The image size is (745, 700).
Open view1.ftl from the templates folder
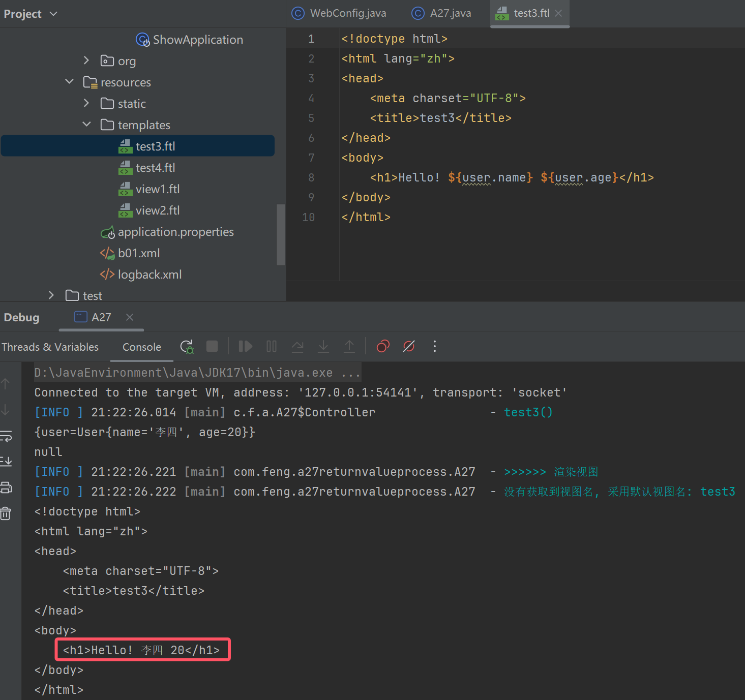[149, 189]
